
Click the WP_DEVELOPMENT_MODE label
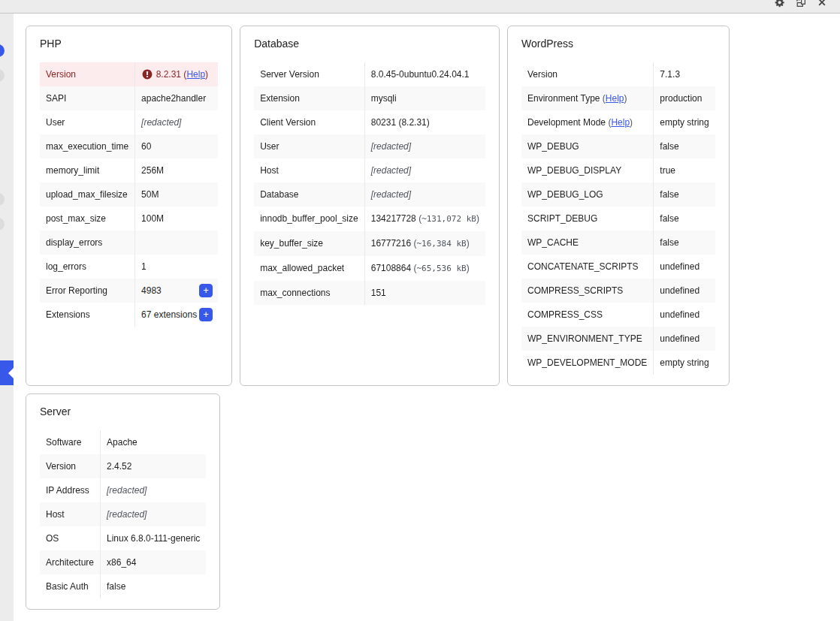(587, 363)
